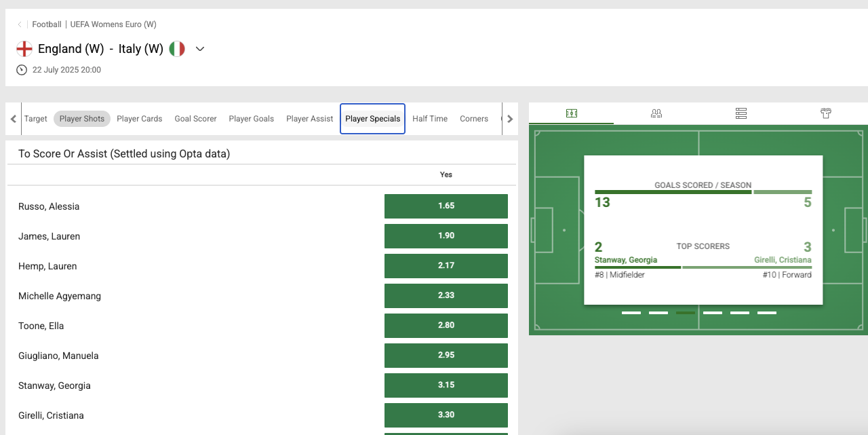Switch to the Corners tab

point(474,119)
